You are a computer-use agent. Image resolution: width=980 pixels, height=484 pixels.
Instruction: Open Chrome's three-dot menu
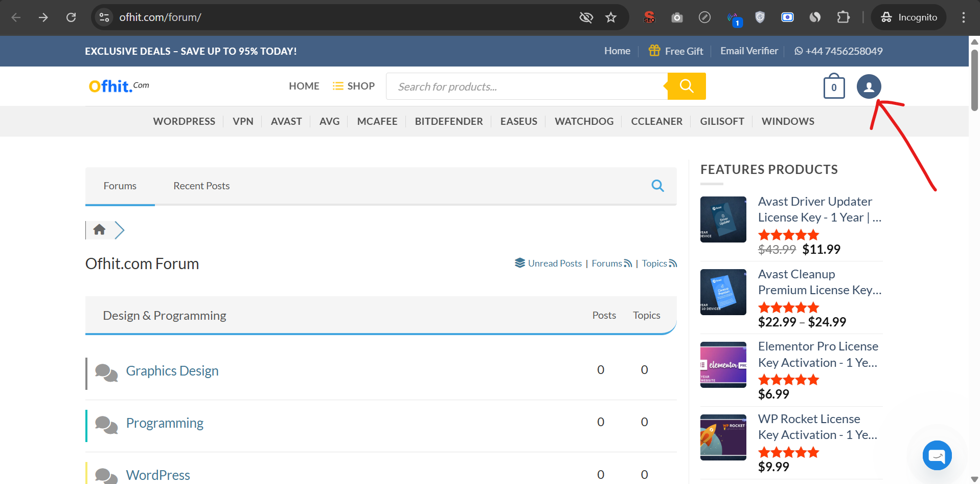[x=963, y=17]
